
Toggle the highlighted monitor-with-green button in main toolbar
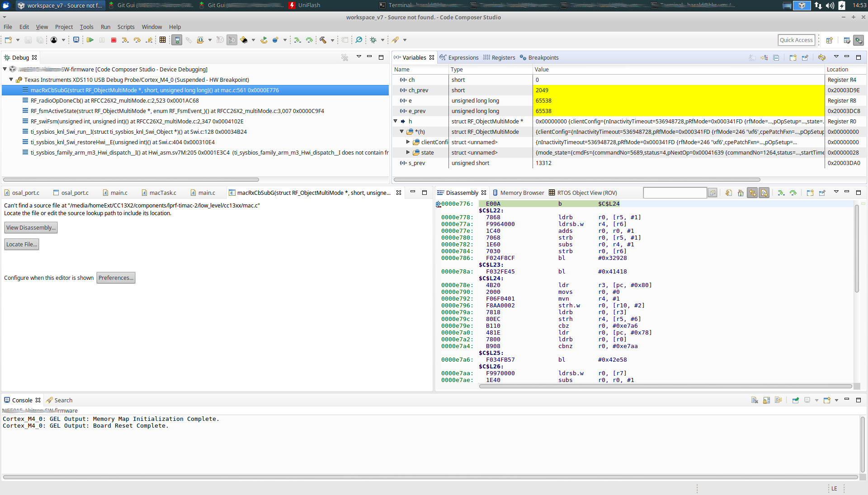pyautogui.click(x=177, y=40)
